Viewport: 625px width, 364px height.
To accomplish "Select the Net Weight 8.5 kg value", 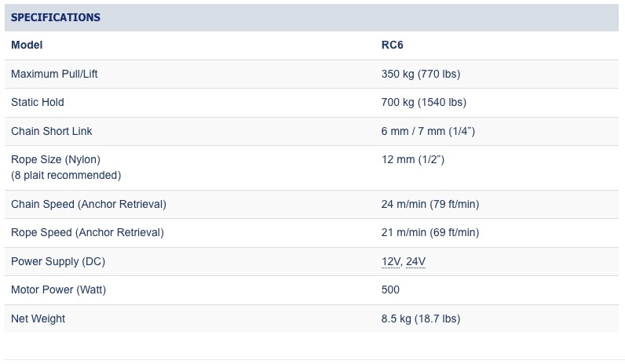I will click(421, 319).
